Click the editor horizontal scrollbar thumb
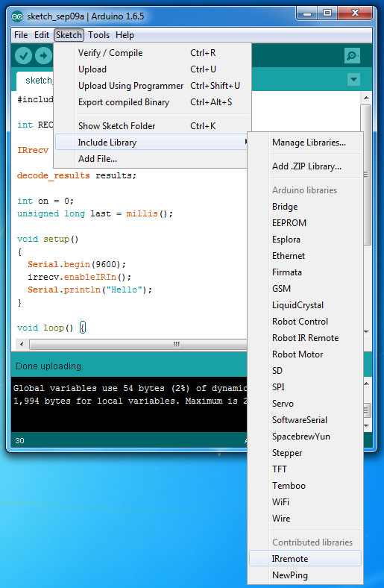Viewport: 384px width, 588px height. pyautogui.click(x=139, y=344)
